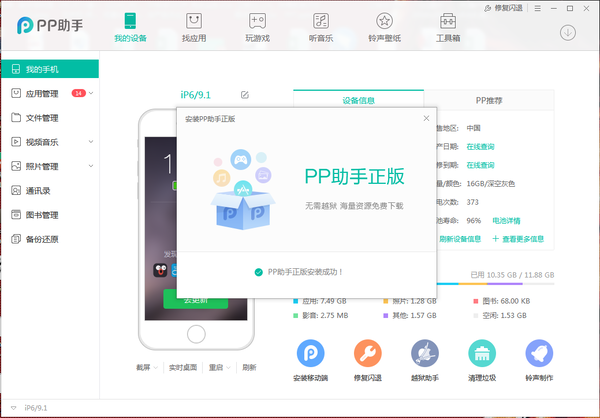Expand the device list triangle in status bar
The width and height of the screenshot is (600, 418).
click(13, 408)
